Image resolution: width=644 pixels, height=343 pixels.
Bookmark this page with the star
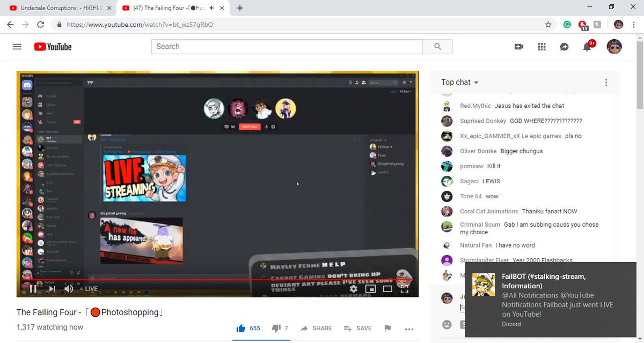[548, 25]
